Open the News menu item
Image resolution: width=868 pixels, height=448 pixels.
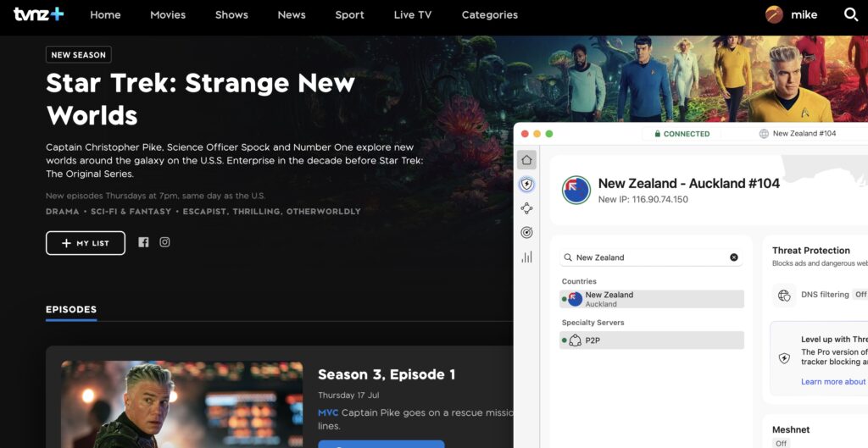[292, 15]
